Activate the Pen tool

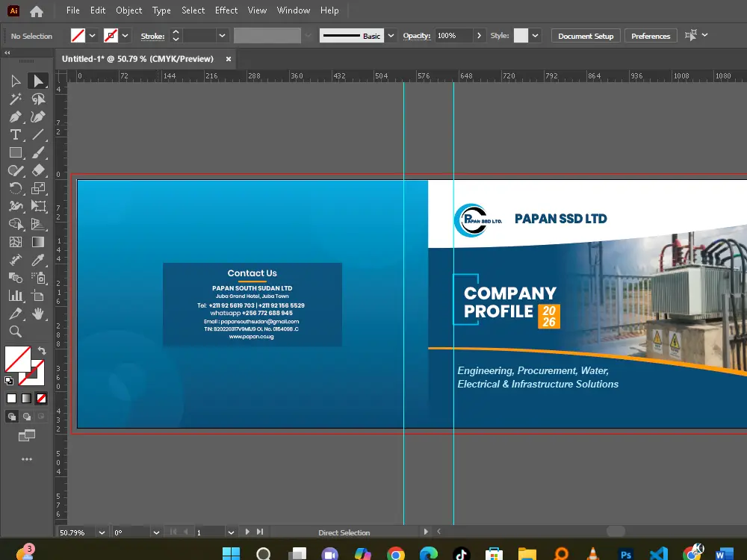[16, 116]
